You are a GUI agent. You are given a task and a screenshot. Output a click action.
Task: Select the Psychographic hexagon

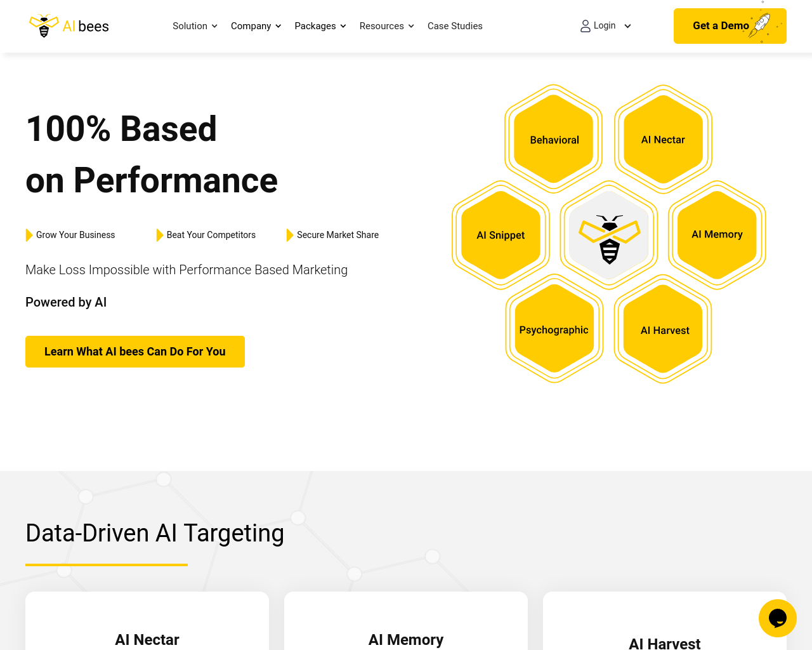coord(554,329)
